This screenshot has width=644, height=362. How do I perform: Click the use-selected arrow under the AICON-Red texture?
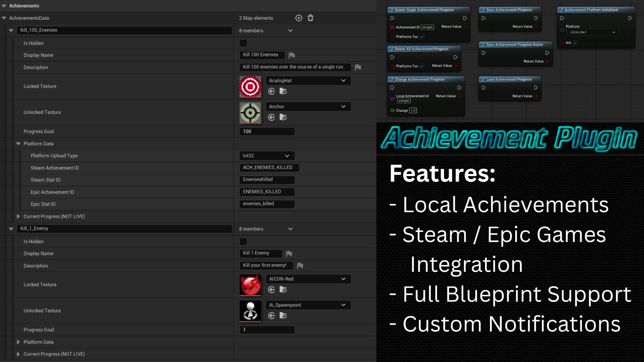pyautogui.click(x=272, y=290)
